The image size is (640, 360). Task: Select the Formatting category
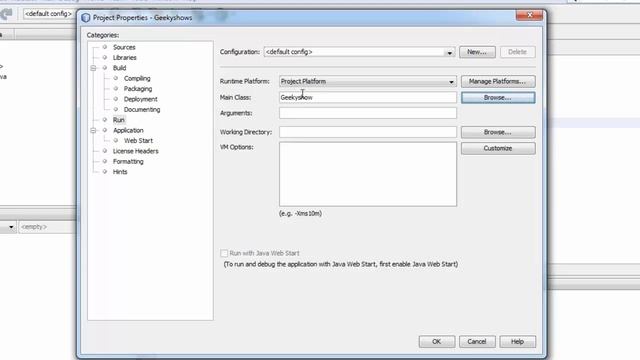128,162
